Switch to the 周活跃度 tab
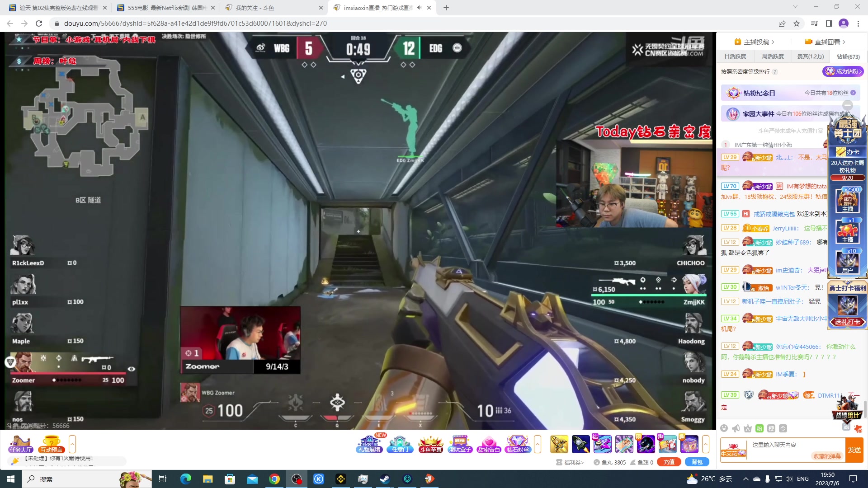This screenshot has height=488, width=868. [773, 56]
